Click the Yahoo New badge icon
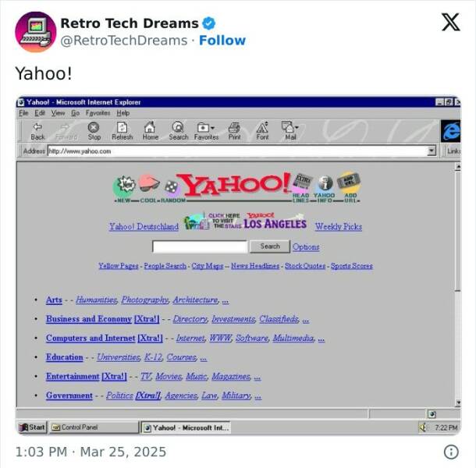This screenshot has height=468, width=476. click(x=124, y=185)
